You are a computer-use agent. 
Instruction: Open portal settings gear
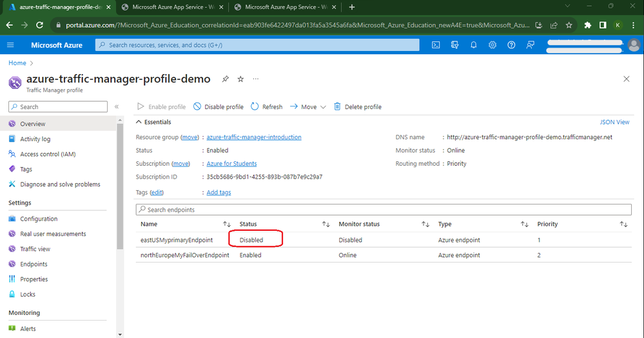[493, 45]
